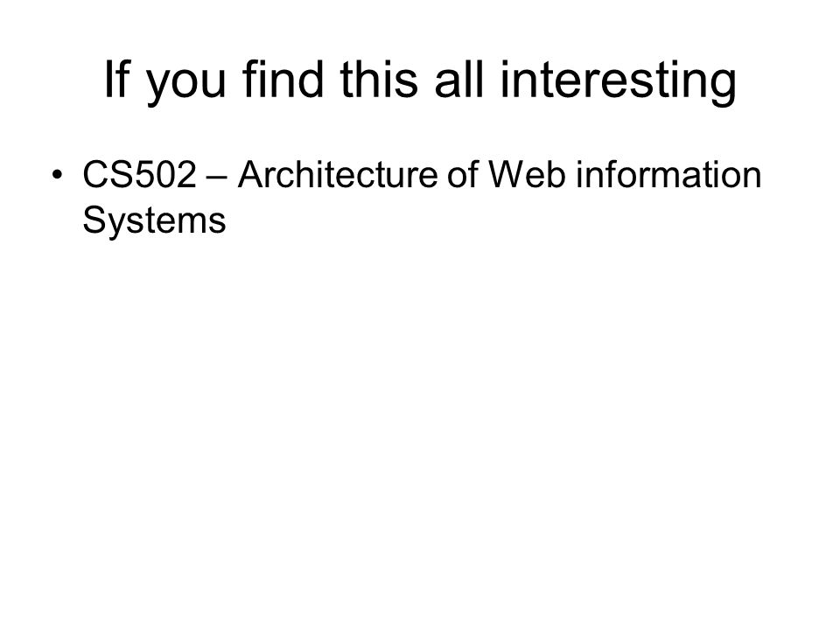840x630 pixels.
Task: Select the word "you" in the title
Action: coord(185,84)
